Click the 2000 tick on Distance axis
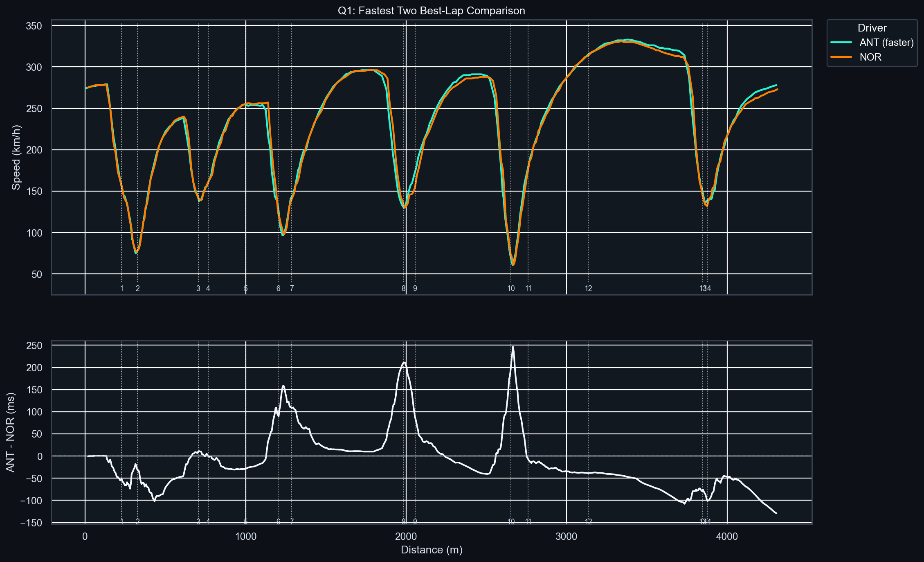Viewport: 924px width, 562px height. click(406, 536)
